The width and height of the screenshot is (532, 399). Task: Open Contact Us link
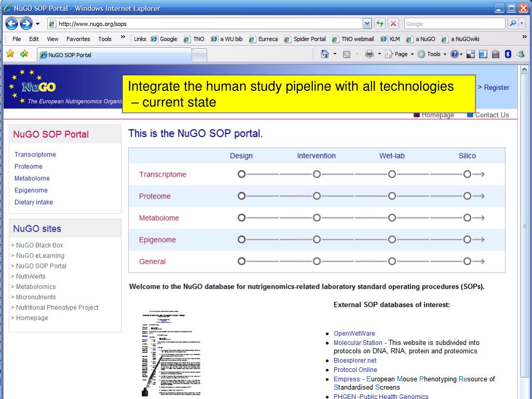(x=492, y=115)
